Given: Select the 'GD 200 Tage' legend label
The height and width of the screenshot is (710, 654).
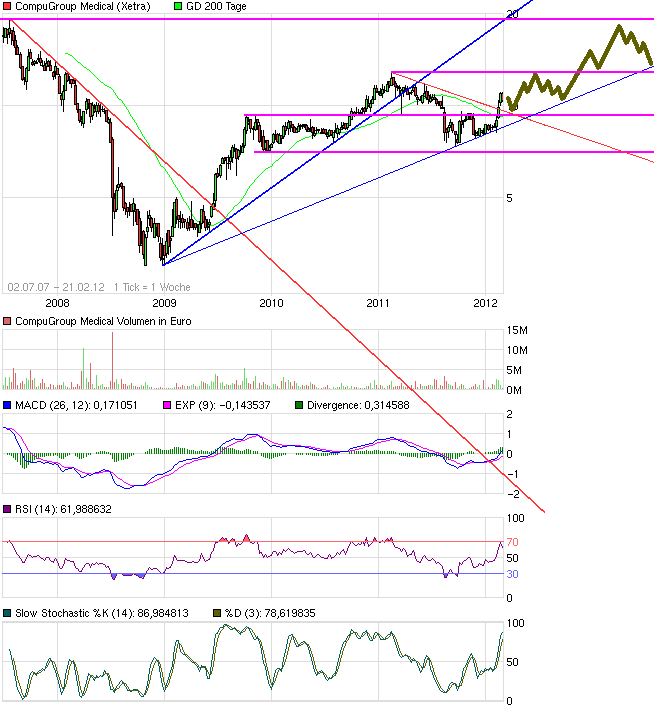Looking at the screenshot, I should pyautogui.click(x=216, y=6).
